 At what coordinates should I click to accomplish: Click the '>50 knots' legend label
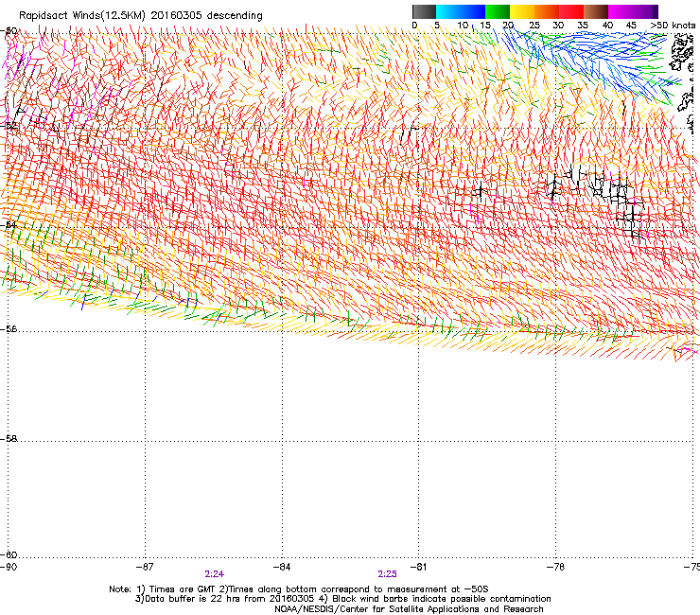(673, 25)
